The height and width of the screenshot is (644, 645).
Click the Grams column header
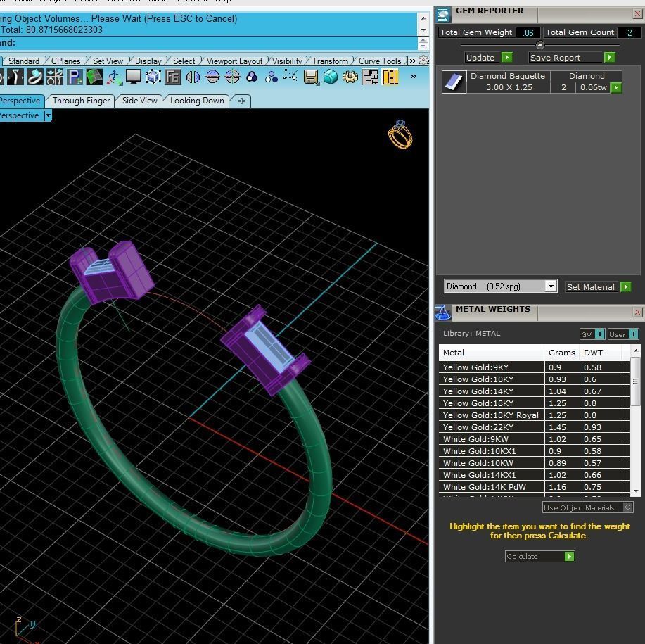click(x=561, y=353)
